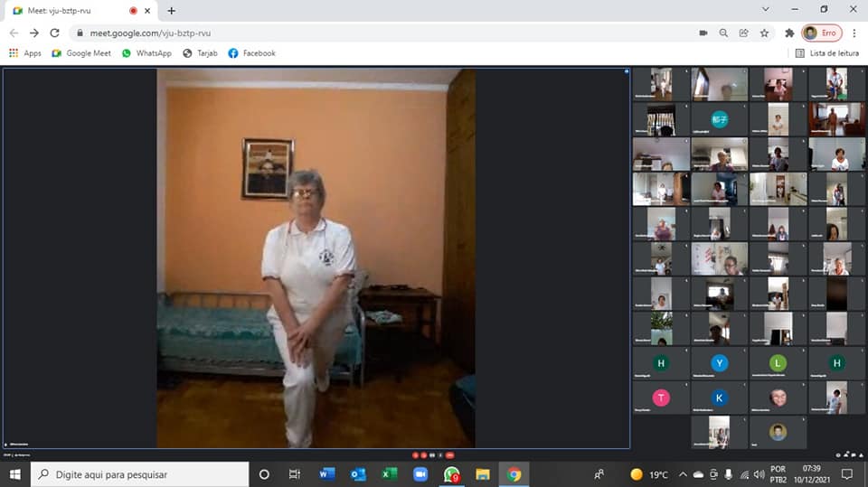Click the Windows search box
Image resolution: width=868 pixels, height=487 pixels.
click(140, 474)
